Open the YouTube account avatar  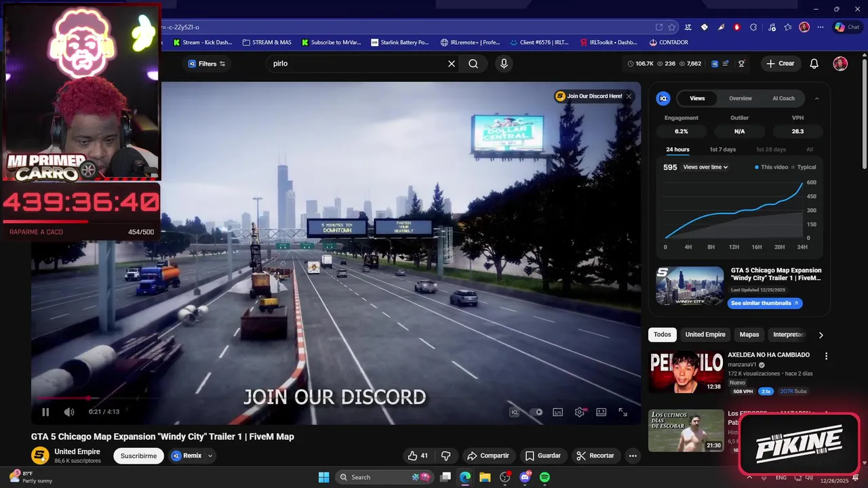click(x=840, y=64)
